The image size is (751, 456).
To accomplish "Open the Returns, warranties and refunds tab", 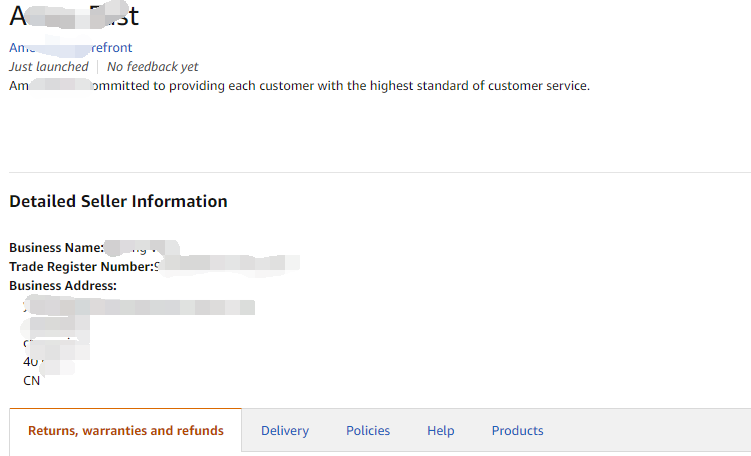I will (125, 431).
